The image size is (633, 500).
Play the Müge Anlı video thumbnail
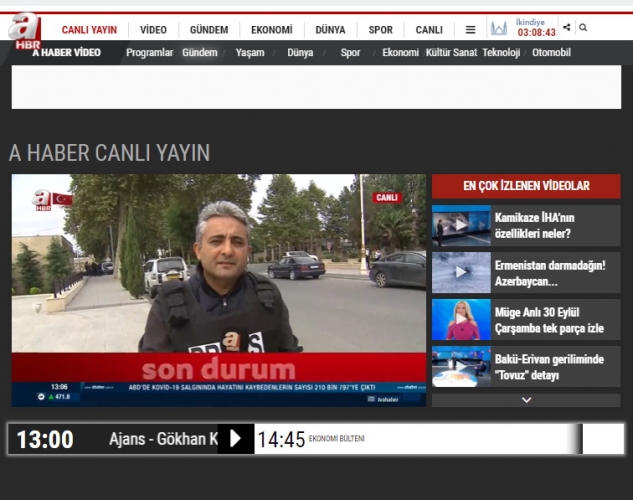[x=461, y=319]
